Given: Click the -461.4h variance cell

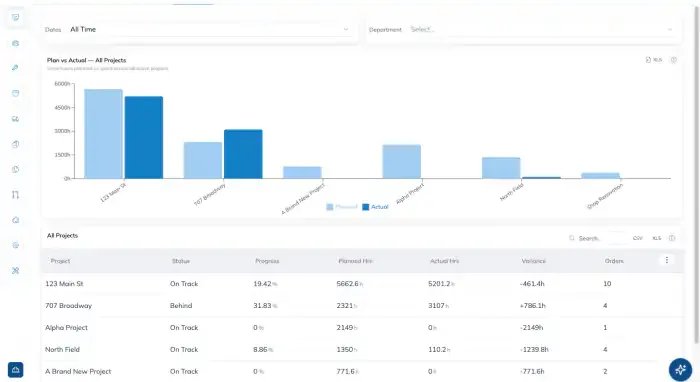Looking at the screenshot, I should [x=532, y=284].
